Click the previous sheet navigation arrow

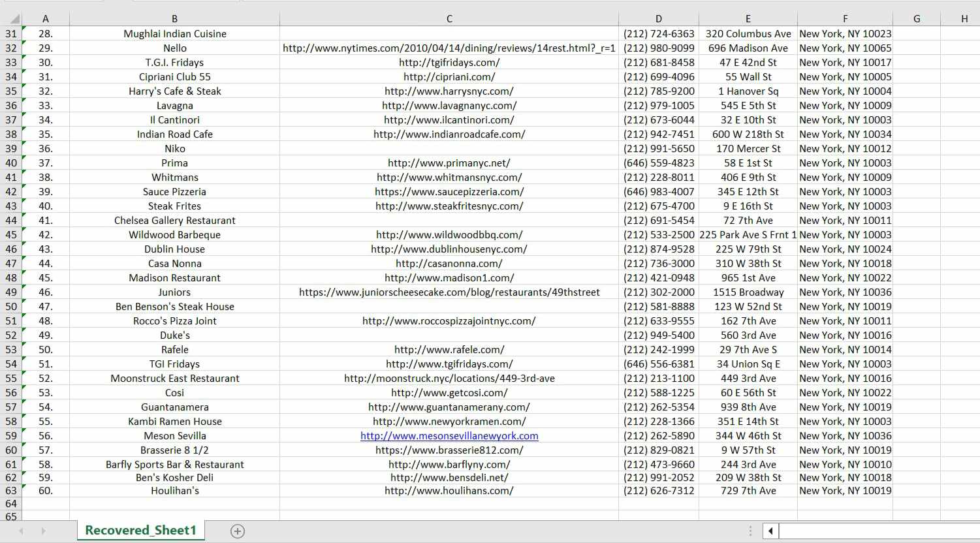[x=22, y=531]
